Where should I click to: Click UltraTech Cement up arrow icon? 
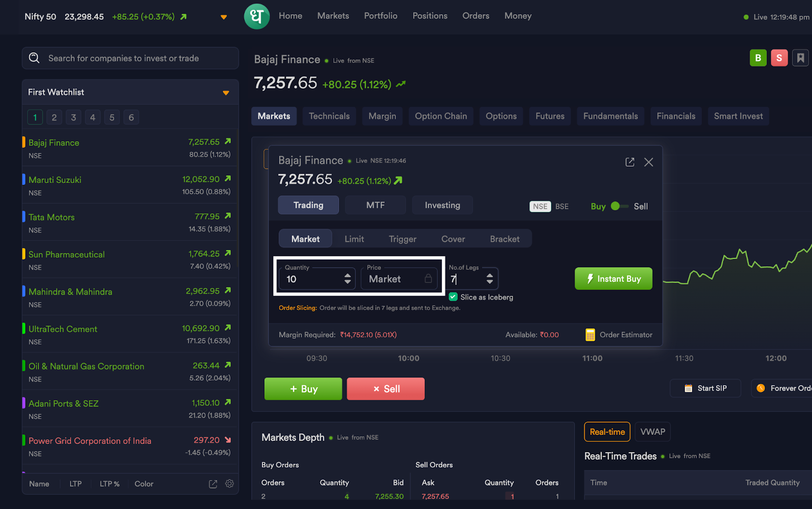coord(228,328)
